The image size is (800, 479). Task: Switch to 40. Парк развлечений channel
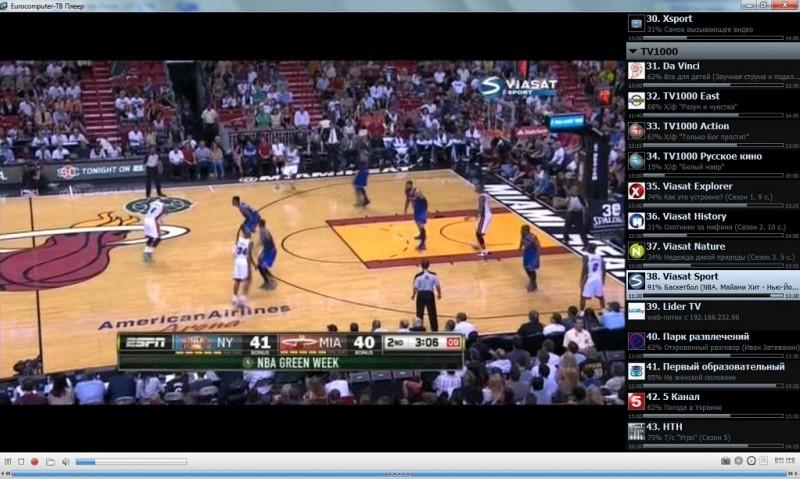713,345
